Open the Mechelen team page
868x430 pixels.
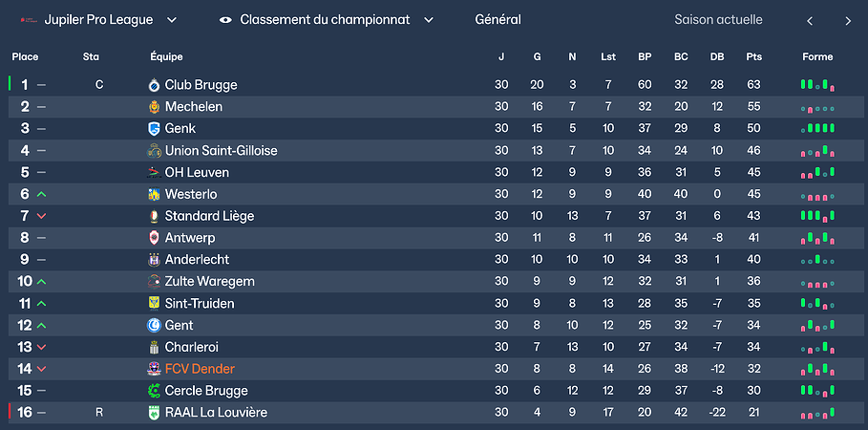(194, 107)
